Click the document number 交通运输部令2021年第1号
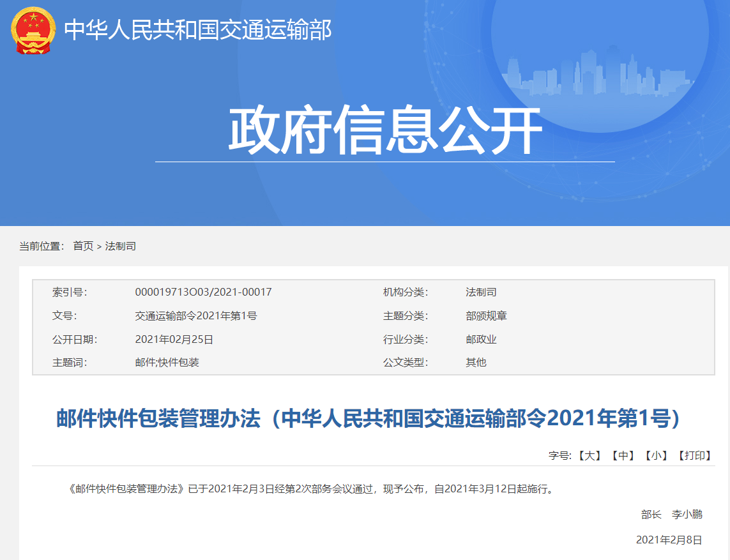Screen dimensions: 730x560 195,315
